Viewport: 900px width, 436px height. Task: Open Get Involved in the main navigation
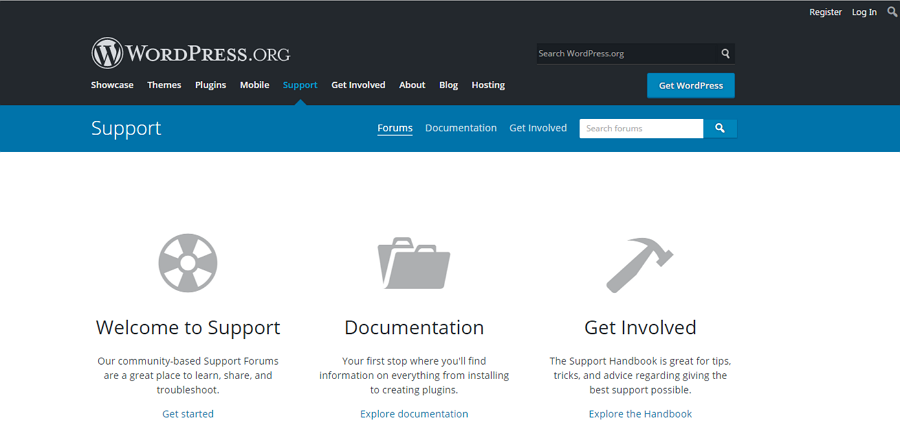[x=358, y=85]
